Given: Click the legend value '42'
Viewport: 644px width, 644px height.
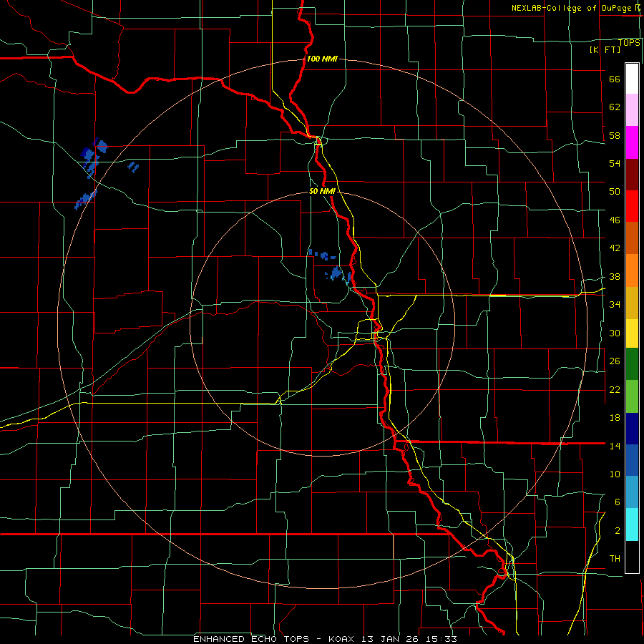Looking at the screenshot, I should pyautogui.click(x=615, y=248).
